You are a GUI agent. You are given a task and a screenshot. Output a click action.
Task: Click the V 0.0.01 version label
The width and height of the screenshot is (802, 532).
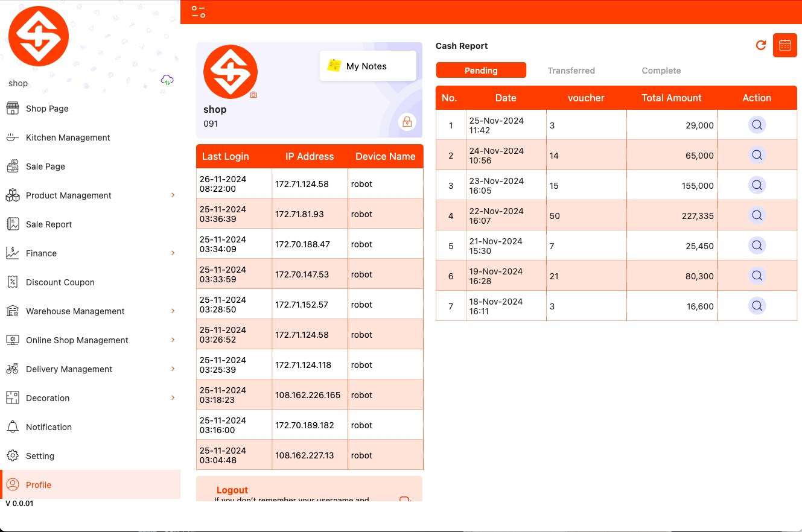pyautogui.click(x=19, y=503)
